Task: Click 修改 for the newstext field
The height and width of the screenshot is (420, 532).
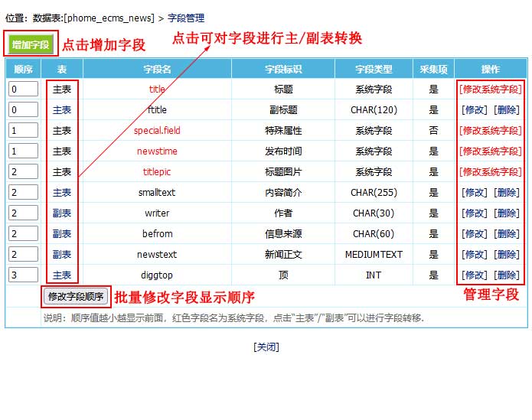Action: pos(475,255)
